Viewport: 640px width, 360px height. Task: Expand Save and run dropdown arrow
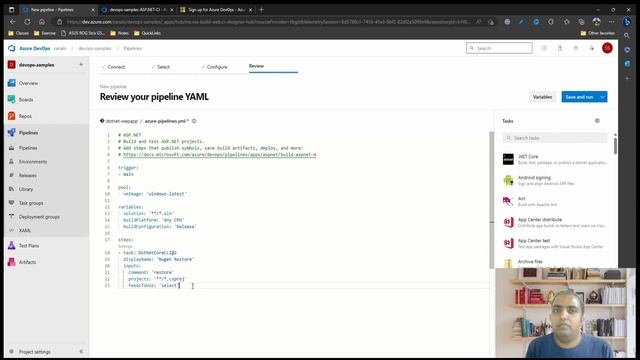pos(602,97)
